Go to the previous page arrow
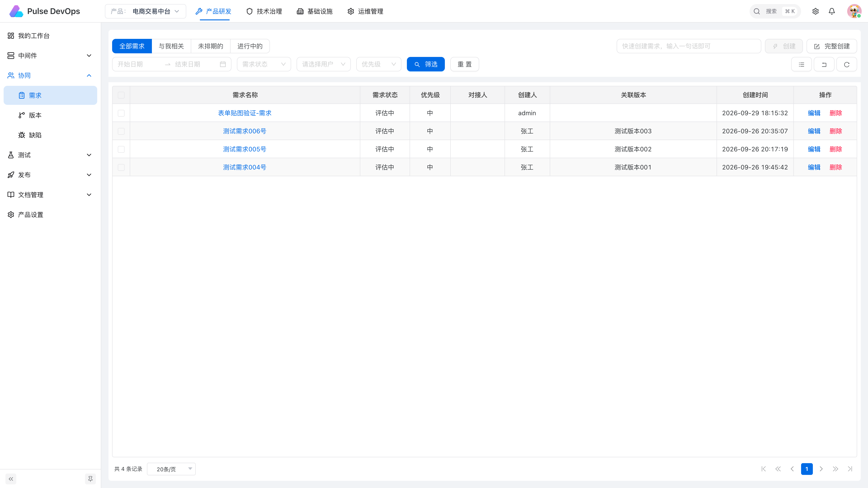The height and width of the screenshot is (488, 868). pos(792,469)
